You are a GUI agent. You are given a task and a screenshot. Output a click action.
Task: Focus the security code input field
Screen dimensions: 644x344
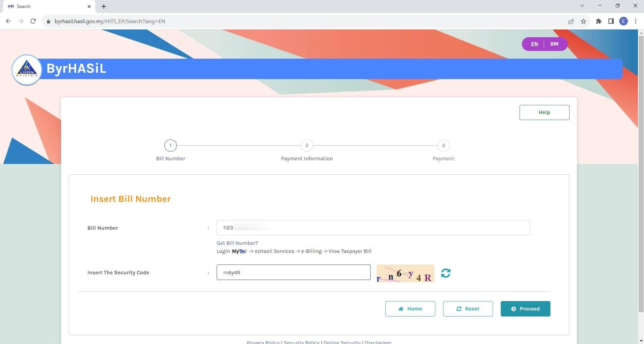pos(293,272)
